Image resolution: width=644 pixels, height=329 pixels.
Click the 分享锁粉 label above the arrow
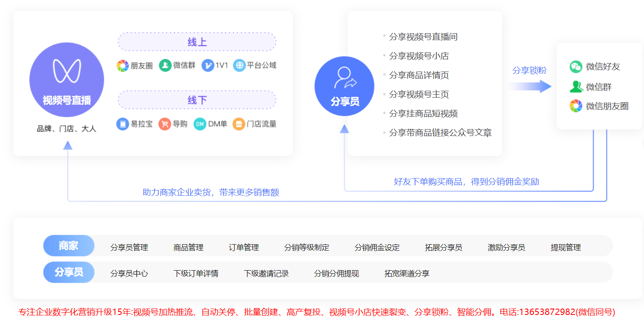coord(529,70)
